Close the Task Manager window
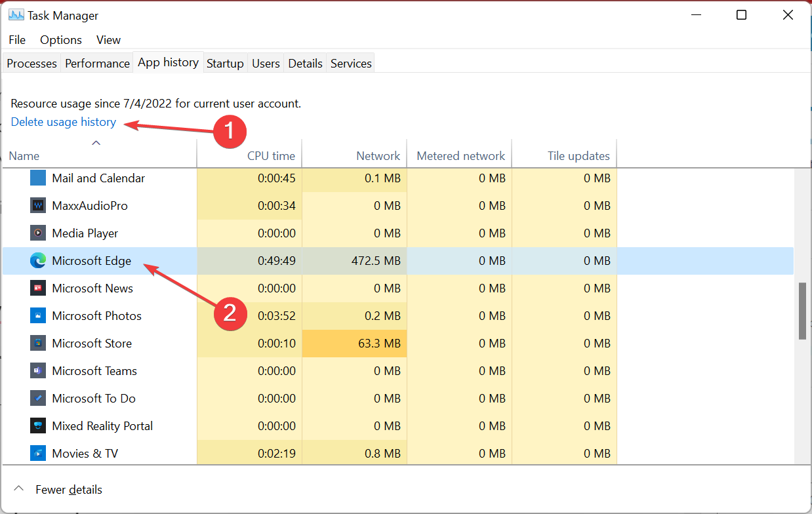Viewport: 812px width, 514px height. point(788,15)
